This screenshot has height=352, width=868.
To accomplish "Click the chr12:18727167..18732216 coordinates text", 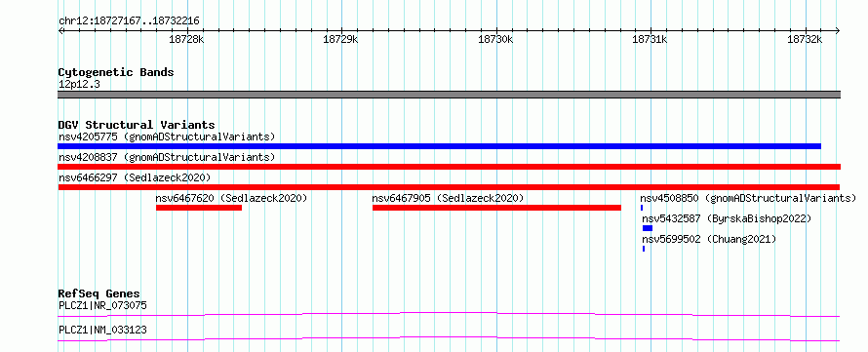I will 129,21.
